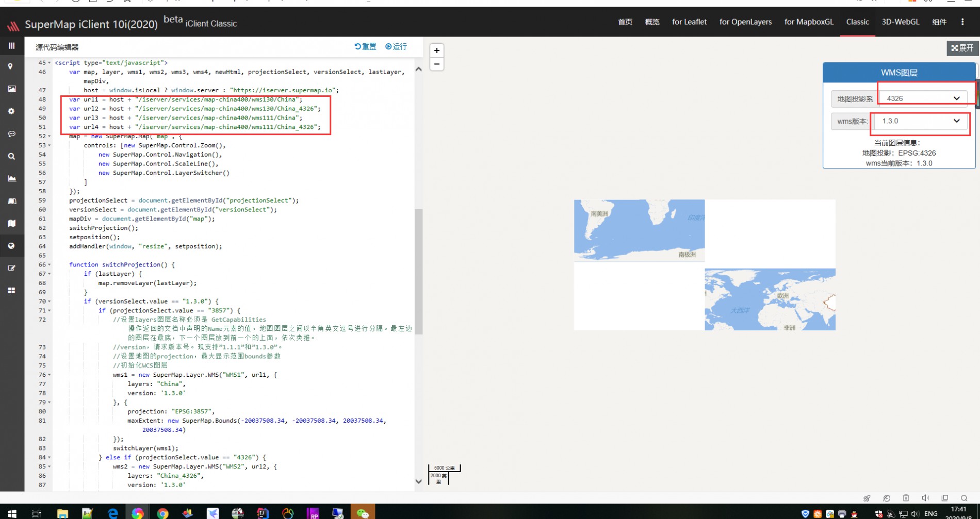Click the rocket speed-up icon in browser status bar
The width and height of the screenshot is (980, 519).
point(867,498)
